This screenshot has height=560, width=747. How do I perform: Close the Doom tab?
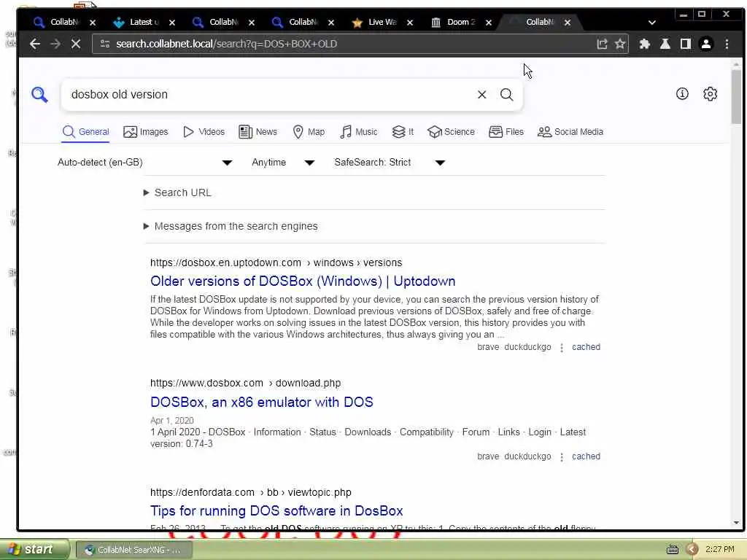tap(489, 23)
